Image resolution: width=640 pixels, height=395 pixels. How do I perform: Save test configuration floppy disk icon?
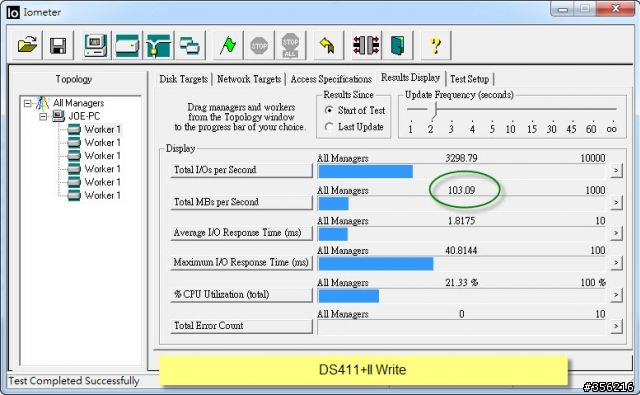58,45
